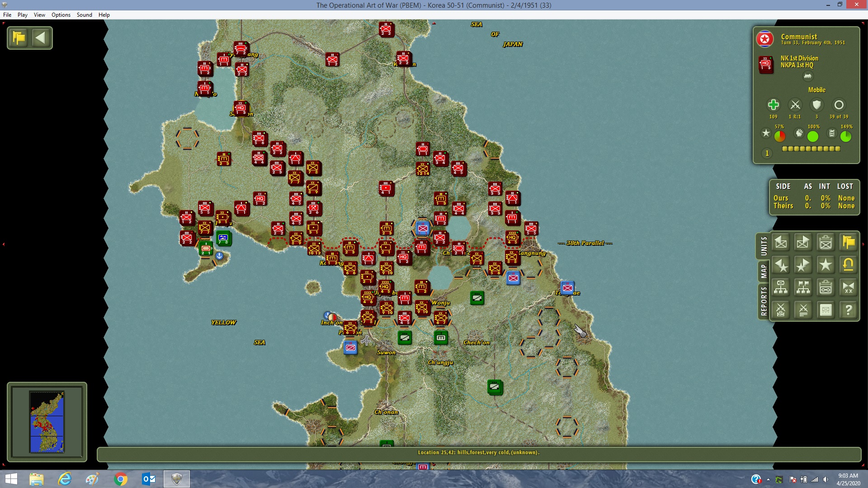This screenshot has height=488, width=868.
Task: Click the fuel can supply icon
Action: tap(832, 133)
